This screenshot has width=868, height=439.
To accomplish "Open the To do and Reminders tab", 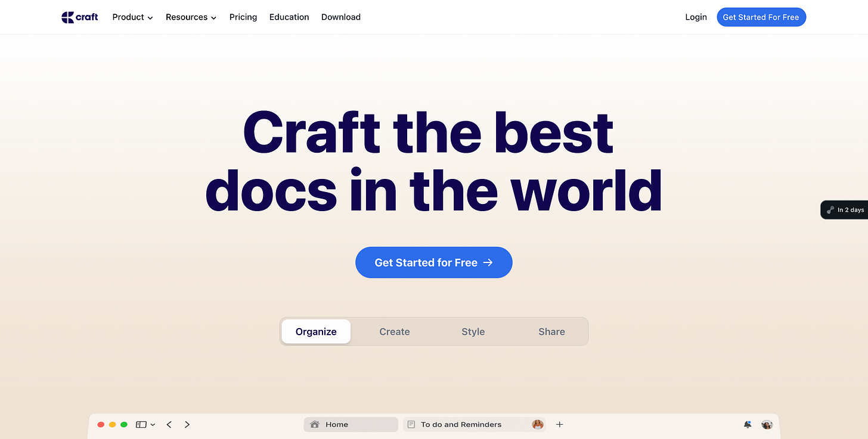I will 475,425.
